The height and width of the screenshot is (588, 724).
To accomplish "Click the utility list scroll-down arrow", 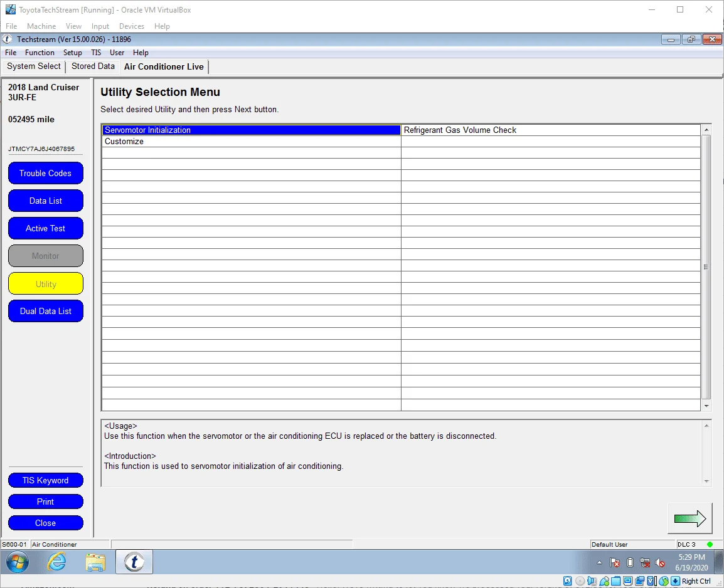I will click(x=706, y=406).
